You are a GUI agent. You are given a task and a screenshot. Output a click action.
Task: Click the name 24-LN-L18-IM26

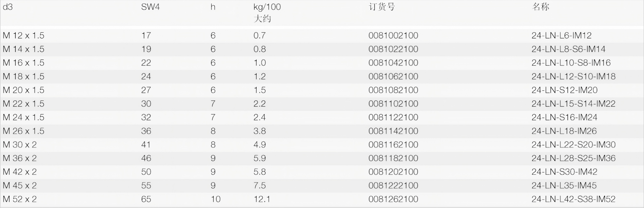pyautogui.click(x=564, y=131)
